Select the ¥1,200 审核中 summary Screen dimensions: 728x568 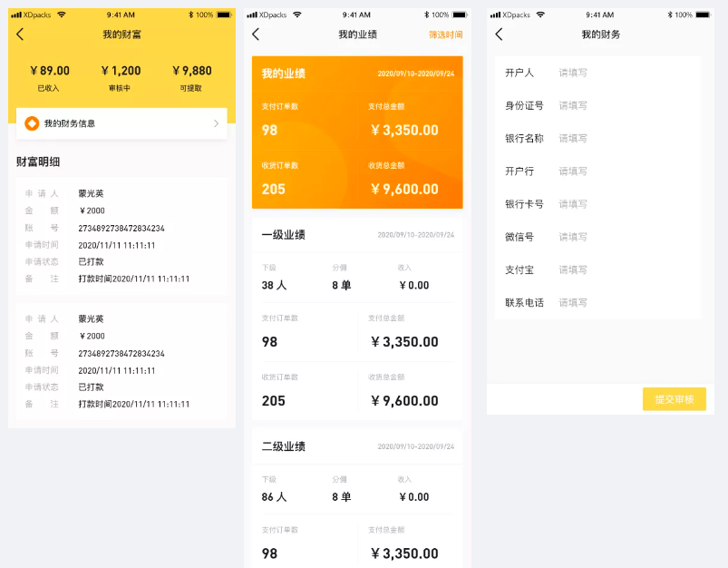(121, 77)
